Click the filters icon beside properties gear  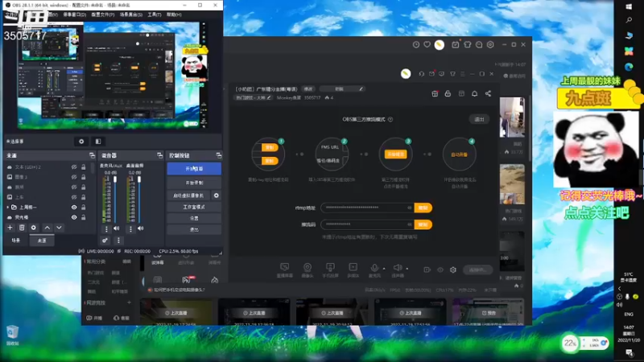click(x=97, y=142)
